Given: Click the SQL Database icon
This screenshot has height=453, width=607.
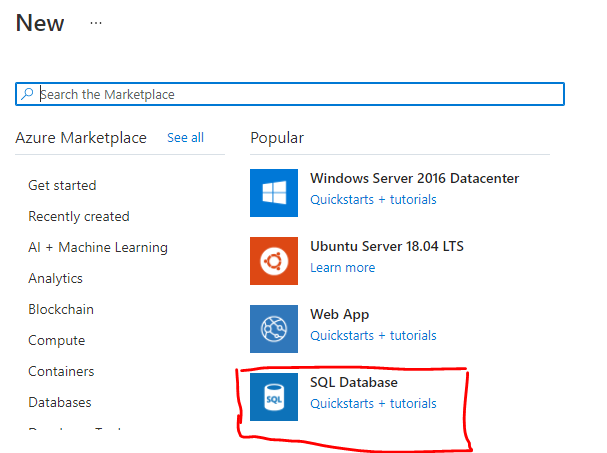Looking at the screenshot, I should pos(274,397).
